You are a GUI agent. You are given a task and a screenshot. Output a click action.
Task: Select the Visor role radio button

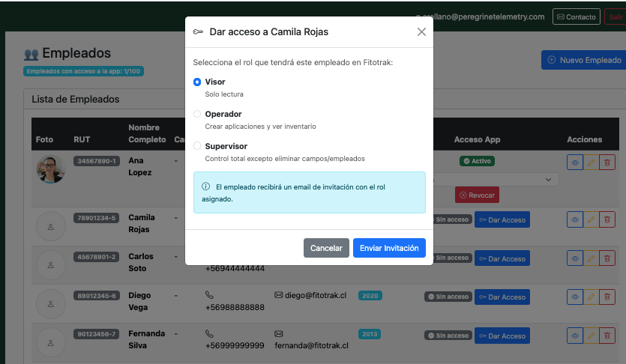[x=197, y=82]
